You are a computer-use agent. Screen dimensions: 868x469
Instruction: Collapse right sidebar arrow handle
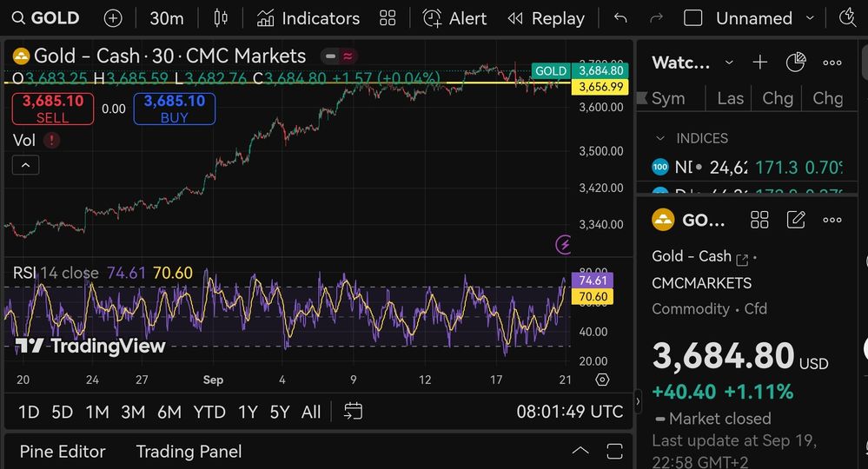[638, 402]
